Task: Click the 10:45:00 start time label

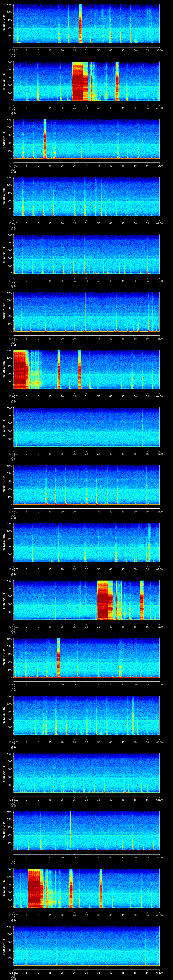Action: pos(13,511)
